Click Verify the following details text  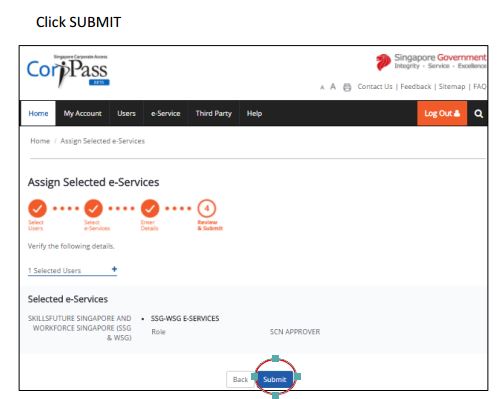pos(71,246)
